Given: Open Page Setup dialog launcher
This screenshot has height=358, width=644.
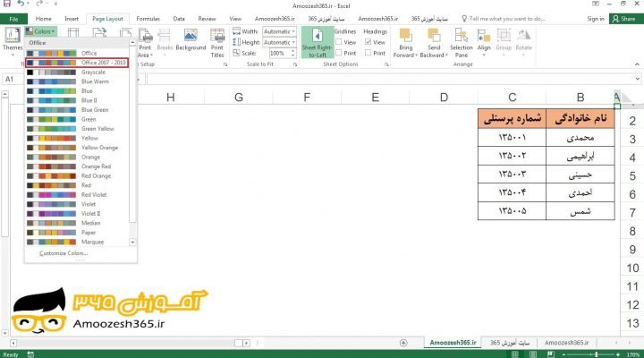Looking at the screenshot, I should pyautogui.click(x=225, y=64).
